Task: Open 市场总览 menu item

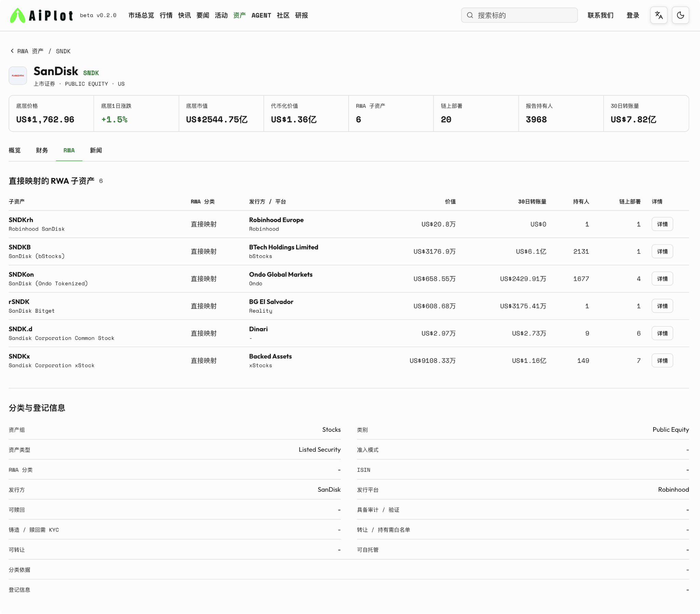Action: (x=141, y=15)
